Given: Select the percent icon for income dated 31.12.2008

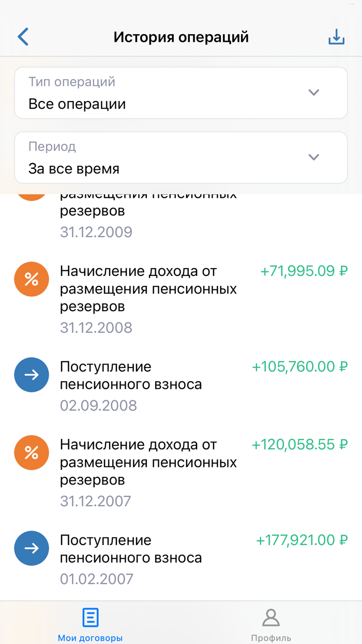Looking at the screenshot, I should (31, 279).
